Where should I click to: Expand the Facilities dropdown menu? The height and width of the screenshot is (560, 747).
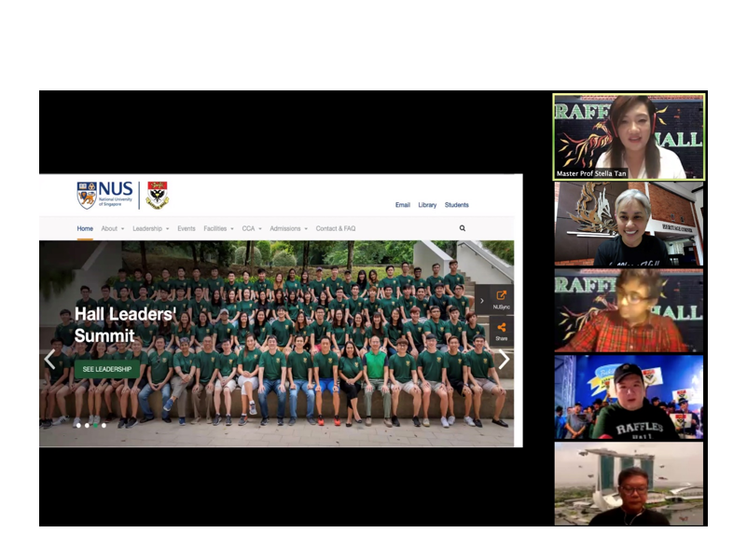click(x=218, y=228)
